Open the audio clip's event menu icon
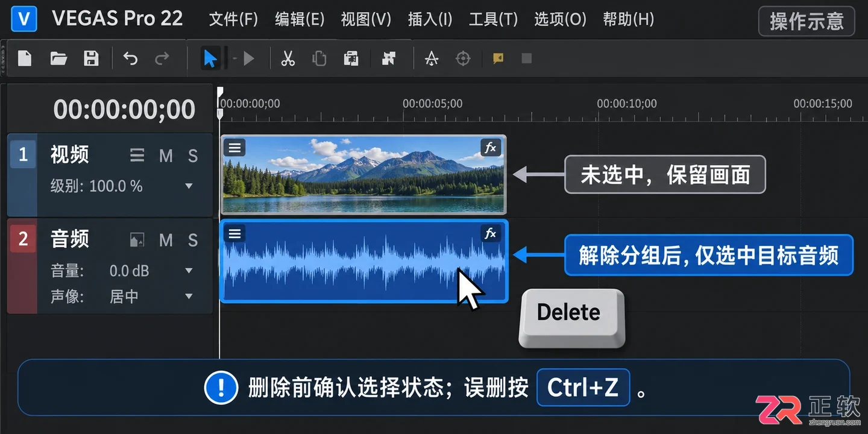The height and width of the screenshot is (434, 868). (x=235, y=233)
